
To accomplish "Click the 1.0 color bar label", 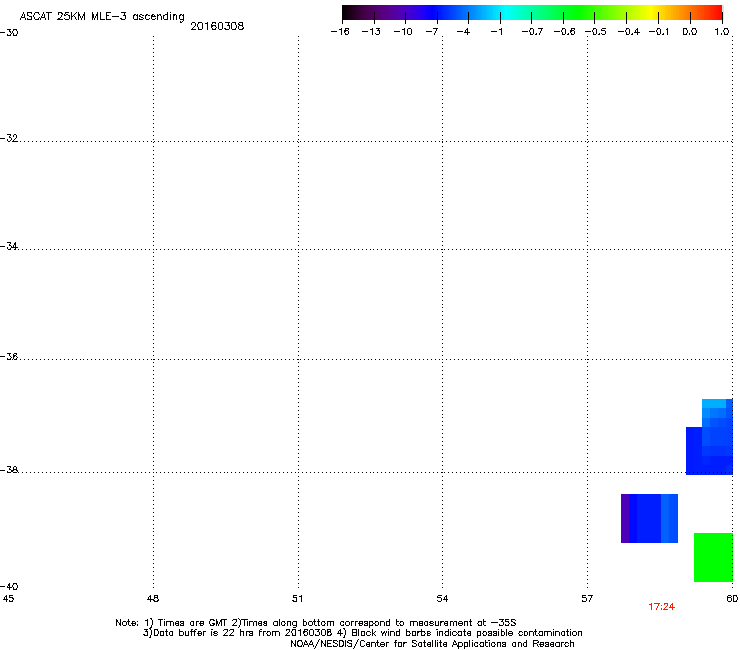I will point(722,32).
